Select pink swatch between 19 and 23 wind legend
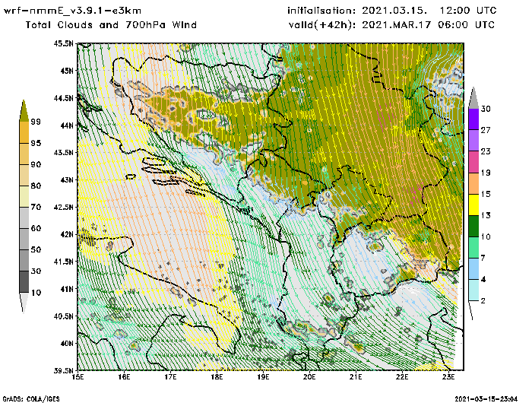The image size is (532, 403). click(x=473, y=162)
